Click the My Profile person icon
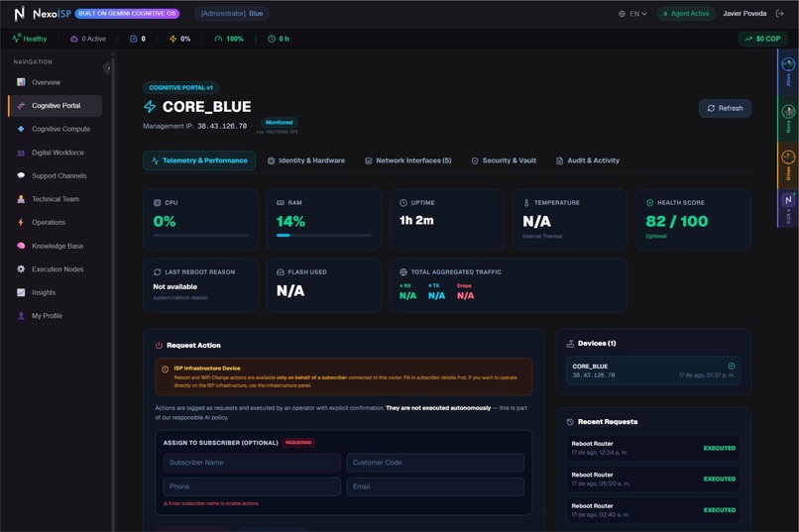 click(x=21, y=316)
